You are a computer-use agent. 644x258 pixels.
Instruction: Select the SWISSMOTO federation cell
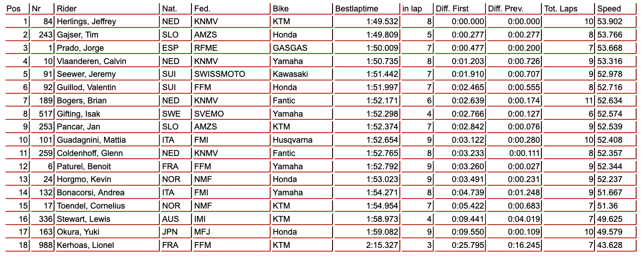coord(219,74)
